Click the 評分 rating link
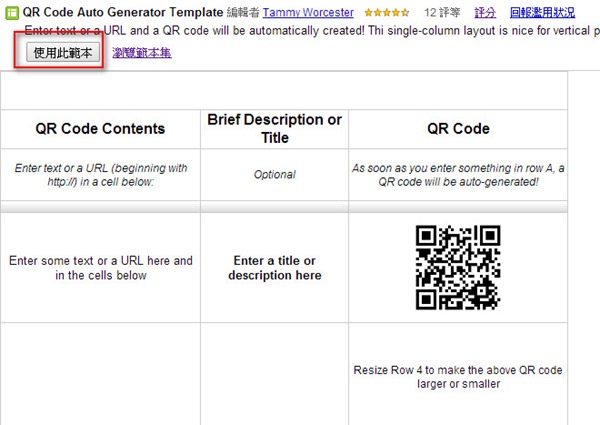This screenshot has height=425, width=600. tap(485, 13)
